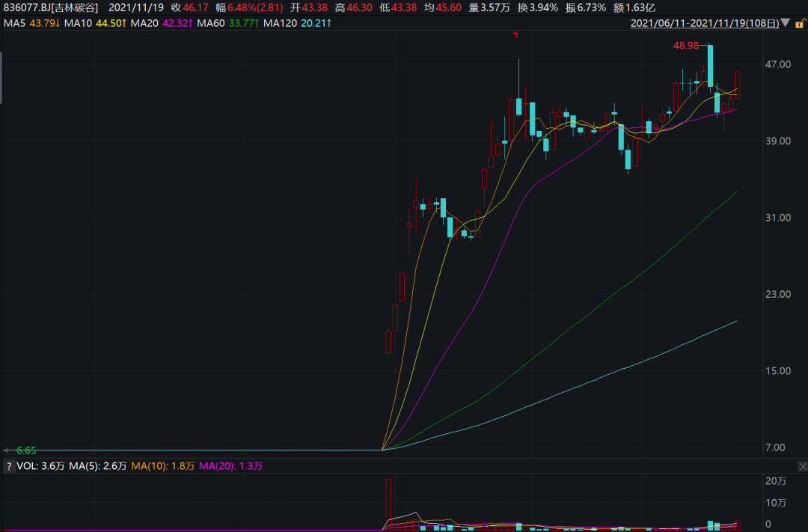Click the low price 低43.38

398,7
